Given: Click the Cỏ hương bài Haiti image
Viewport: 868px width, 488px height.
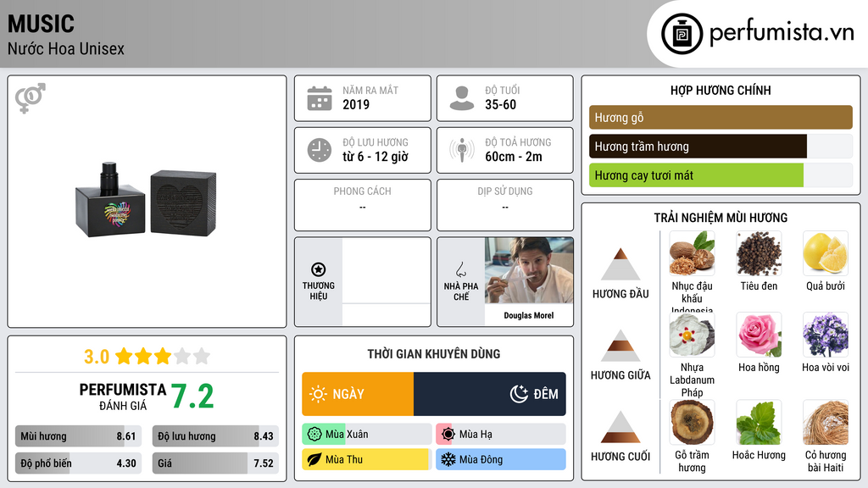Looking at the screenshot, I should pos(826,423).
